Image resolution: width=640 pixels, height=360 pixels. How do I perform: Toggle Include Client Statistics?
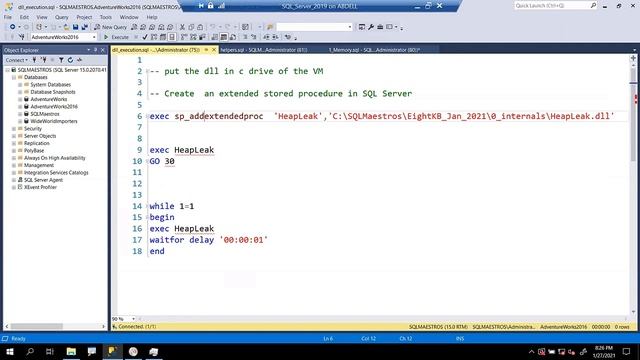click(202, 37)
